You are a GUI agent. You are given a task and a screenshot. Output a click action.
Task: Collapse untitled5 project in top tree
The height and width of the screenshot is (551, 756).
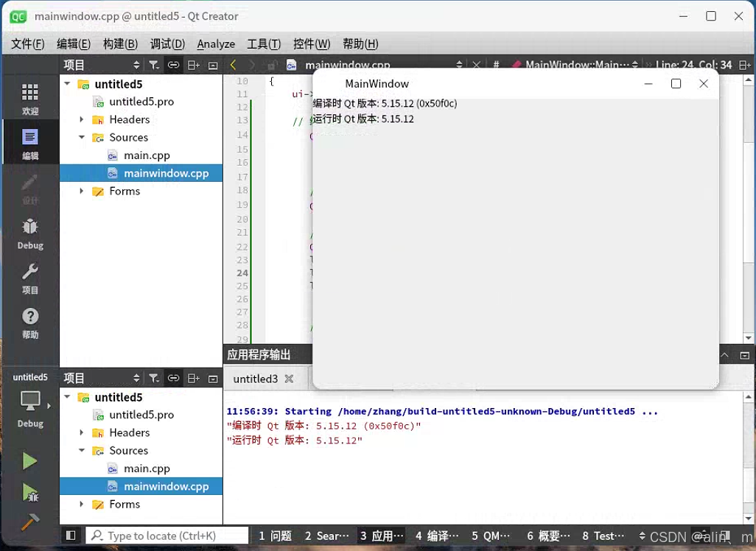67,84
